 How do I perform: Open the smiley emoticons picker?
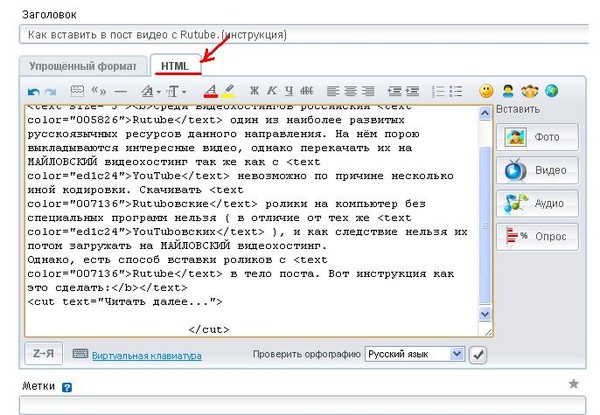click(486, 91)
